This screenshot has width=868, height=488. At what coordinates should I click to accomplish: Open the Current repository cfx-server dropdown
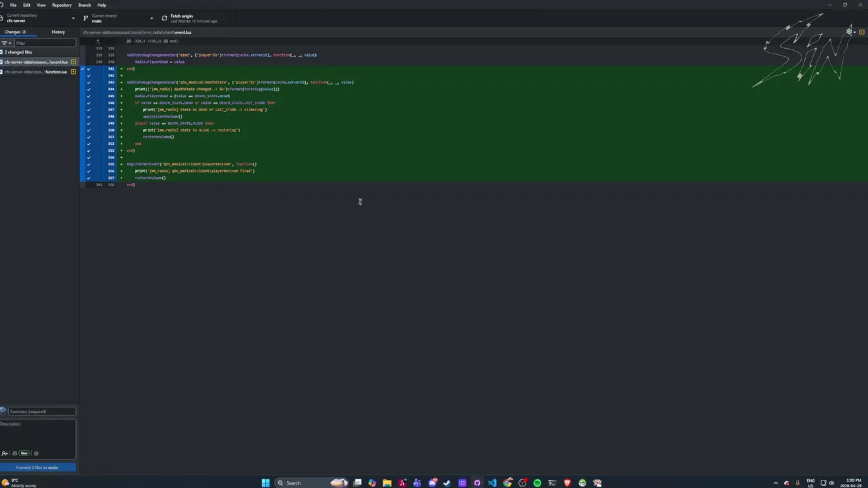tap(39, 18)
